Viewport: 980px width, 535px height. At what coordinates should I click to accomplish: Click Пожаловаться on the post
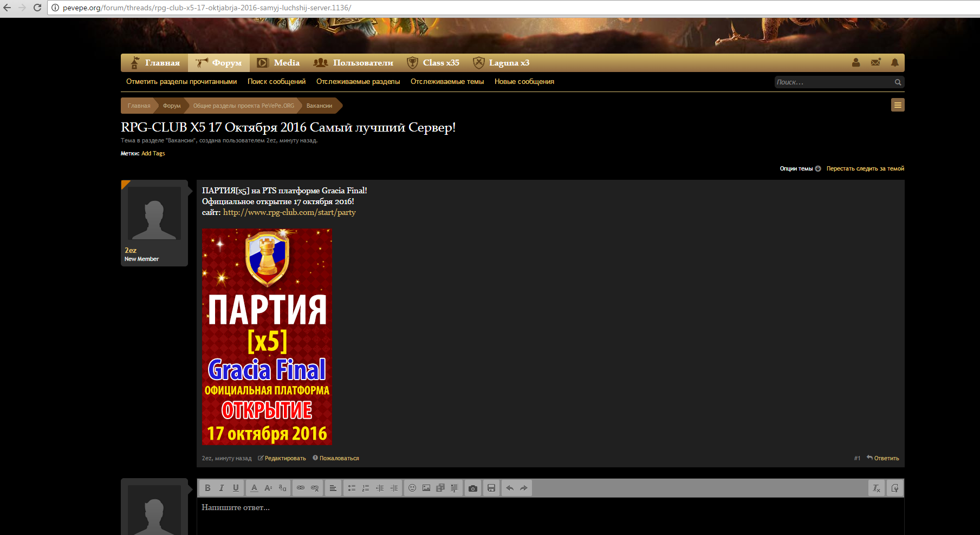tap(336, 459)
